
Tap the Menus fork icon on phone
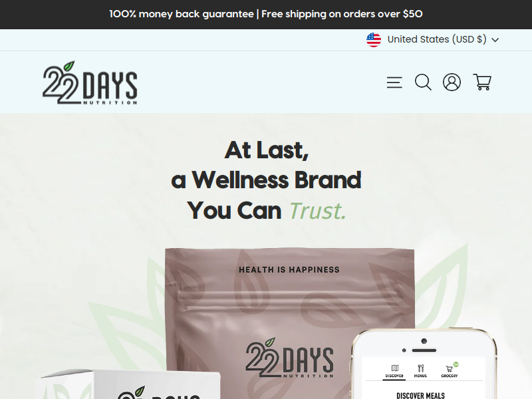click(x=421, y=368)
